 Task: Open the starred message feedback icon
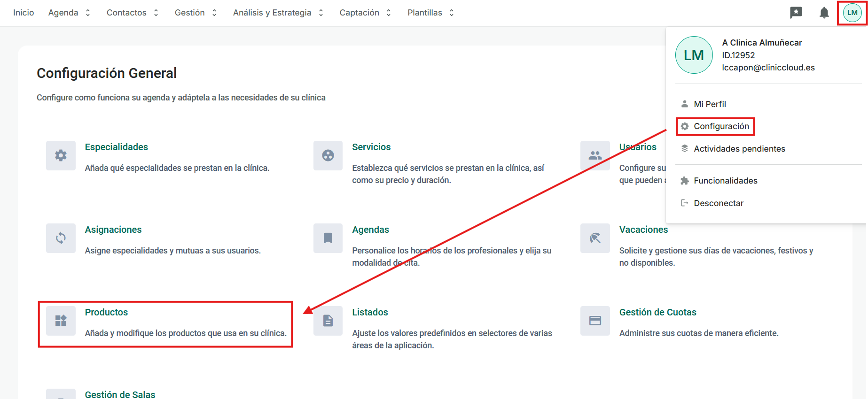(796, 13)
